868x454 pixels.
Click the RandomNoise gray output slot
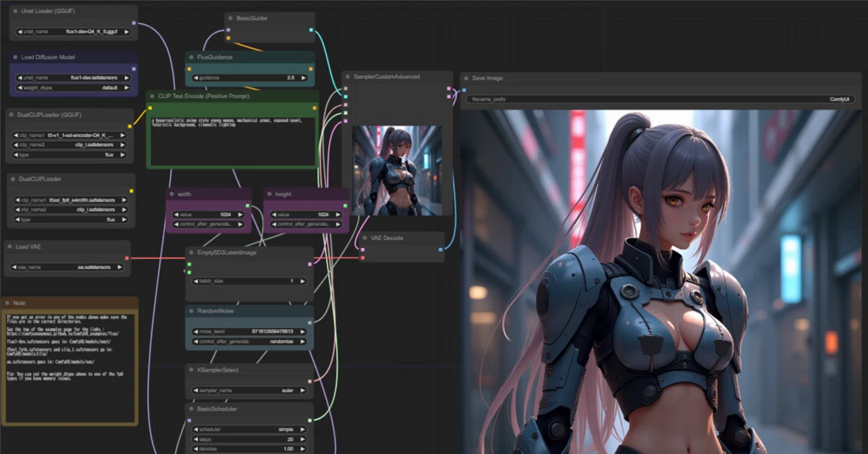(x=310, y=322)
